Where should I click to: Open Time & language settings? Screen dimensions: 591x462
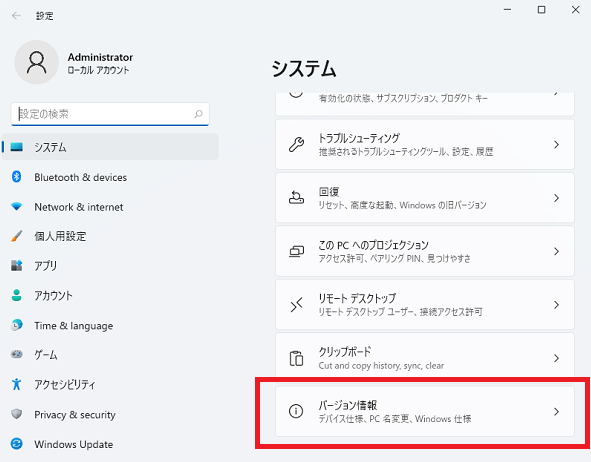[x=110, y=325]
